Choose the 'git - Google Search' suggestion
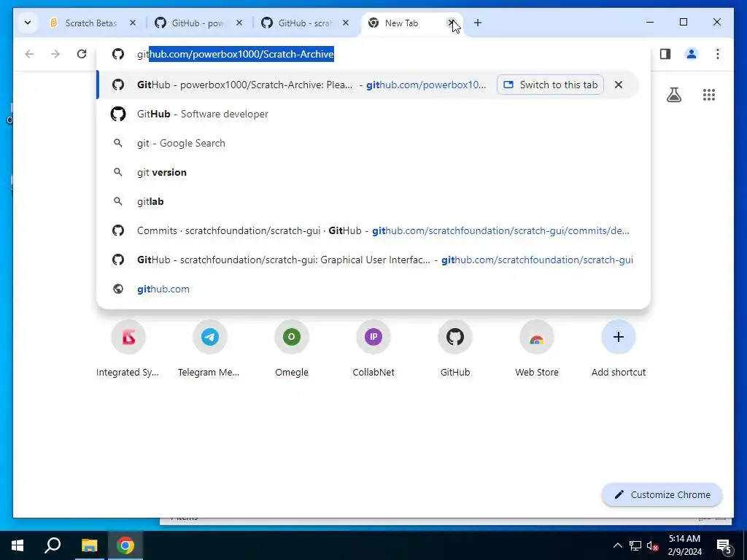 pos(373,143)
